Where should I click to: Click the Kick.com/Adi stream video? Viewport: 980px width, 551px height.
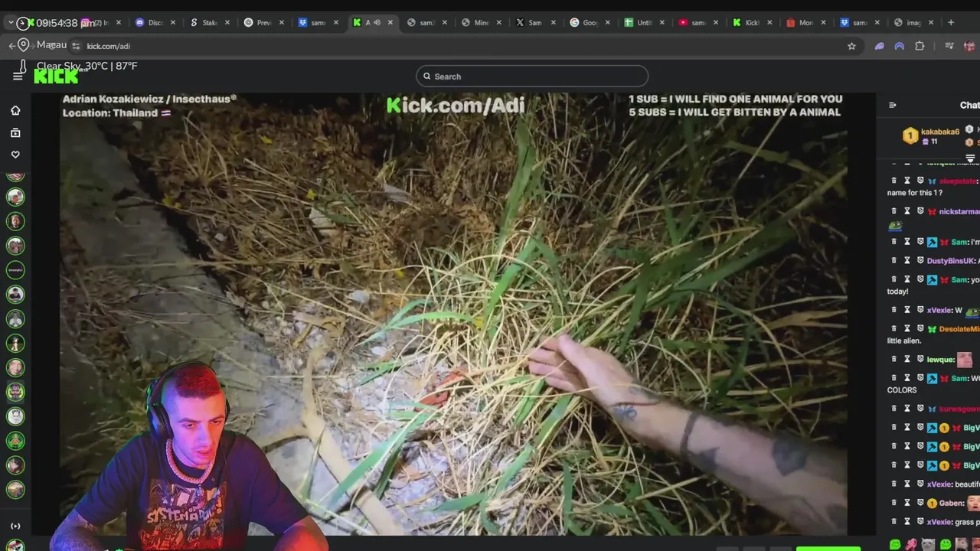click(x=453, y=314)
